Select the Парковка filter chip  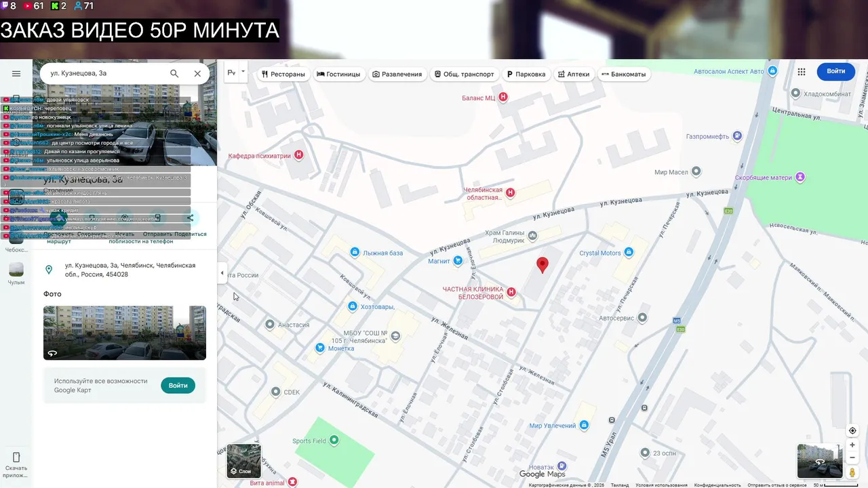coord(526,74)
